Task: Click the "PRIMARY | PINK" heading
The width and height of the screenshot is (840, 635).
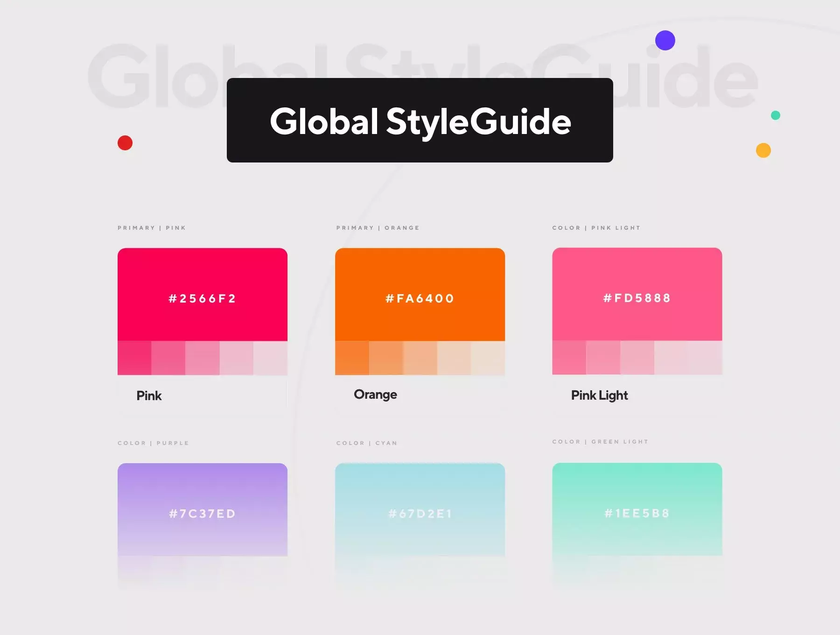Action: tap(152, 228)
